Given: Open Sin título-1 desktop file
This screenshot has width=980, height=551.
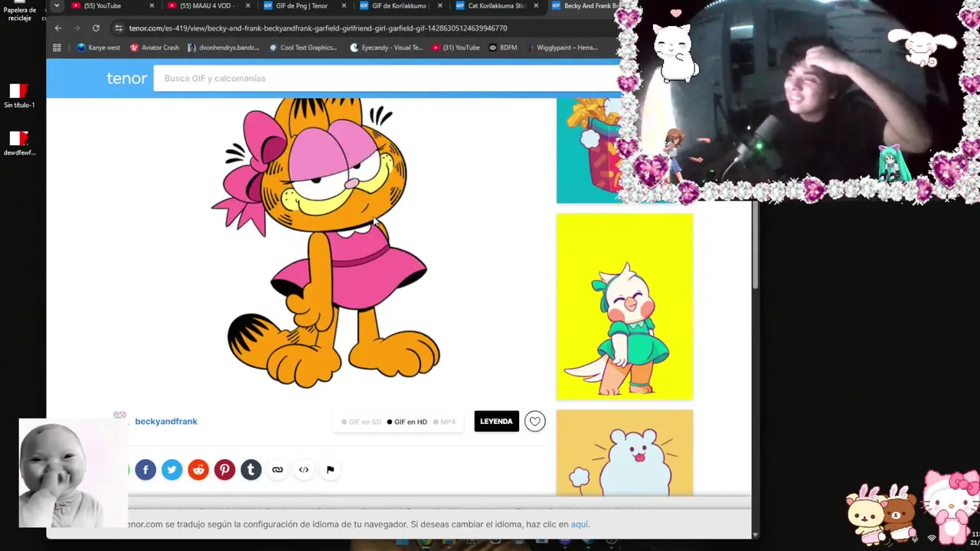Looking at the screenshot, I should click(19, 96).
